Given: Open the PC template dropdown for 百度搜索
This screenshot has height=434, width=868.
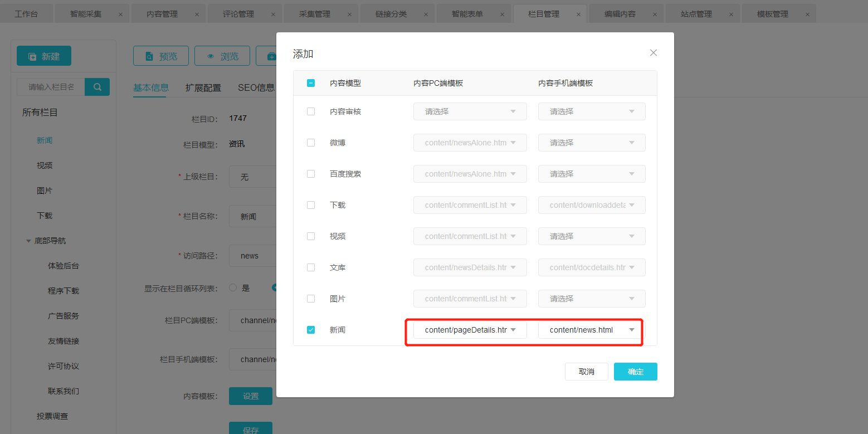Looking at the screenshot, I should click(x=470, y=174).
